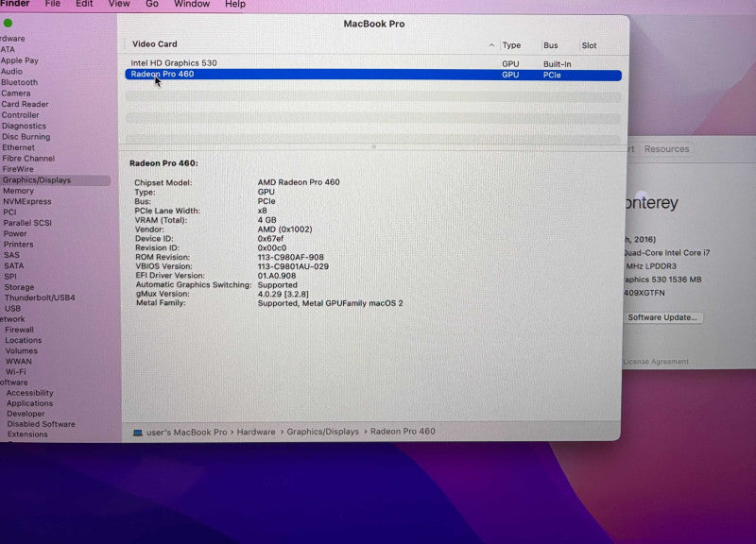The width and height of the screenshot is (756, 544).
Task: Select SATA in the sidebar
Action: (x=13, y=265)
